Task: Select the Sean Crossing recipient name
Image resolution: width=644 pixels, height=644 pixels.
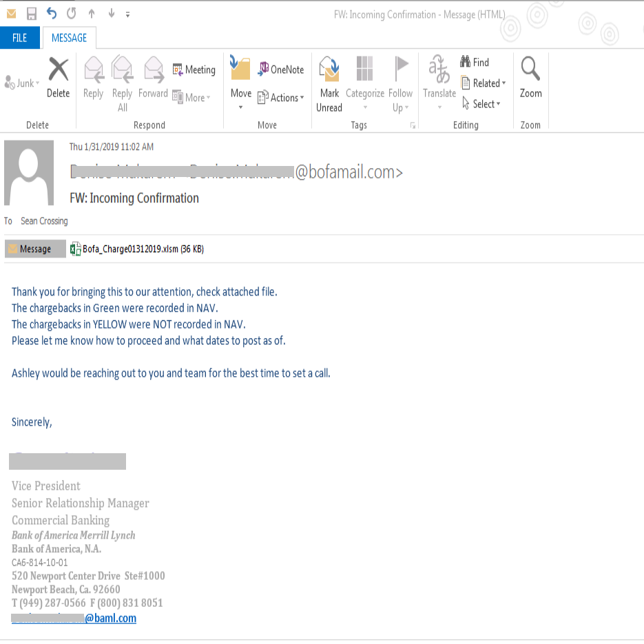Action: pyautogui.click(x=44, y=220)
